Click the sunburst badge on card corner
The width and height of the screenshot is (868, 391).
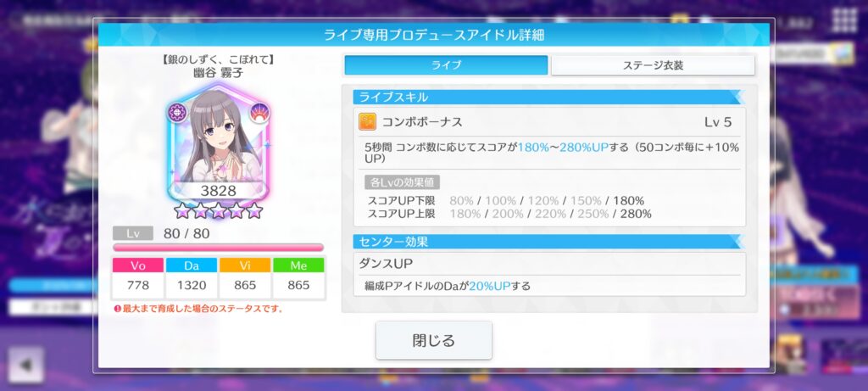pyautogui.click(x=259, y=113)
